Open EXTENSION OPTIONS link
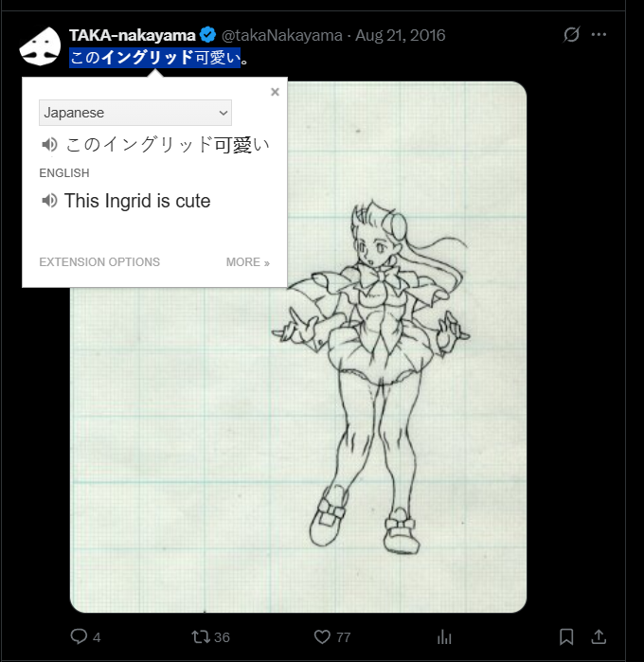 (99, 262)
